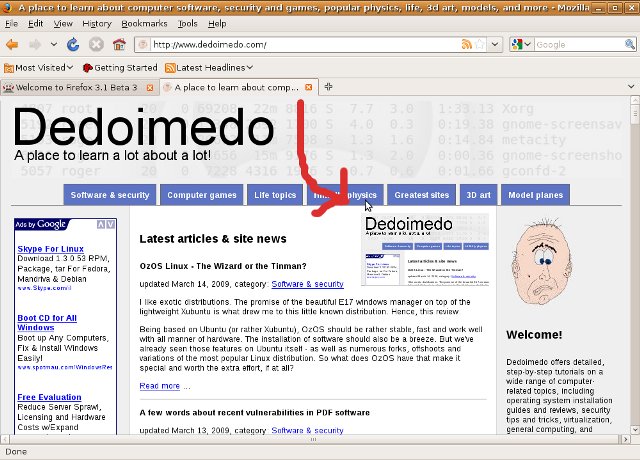
Task: Click the ad previous arrow icon
Action: point(101,224)
